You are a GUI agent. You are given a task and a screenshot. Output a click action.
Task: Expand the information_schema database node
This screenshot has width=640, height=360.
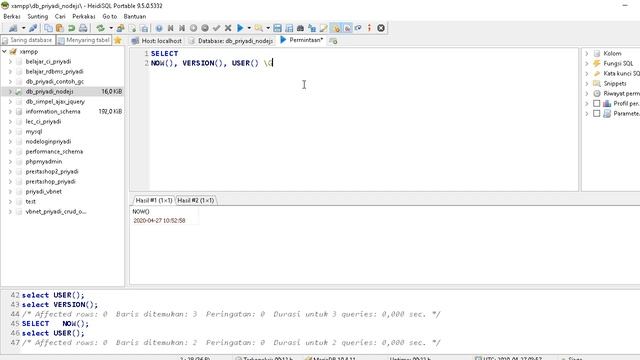tap(10, 112)
